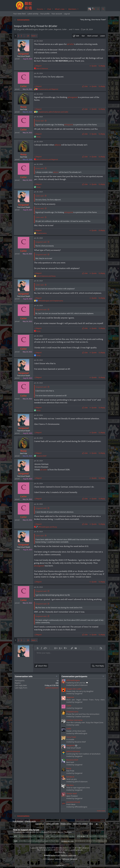Toggle italic formatting in reply editor
Screen dimensions: 120x868
(41, 648)
